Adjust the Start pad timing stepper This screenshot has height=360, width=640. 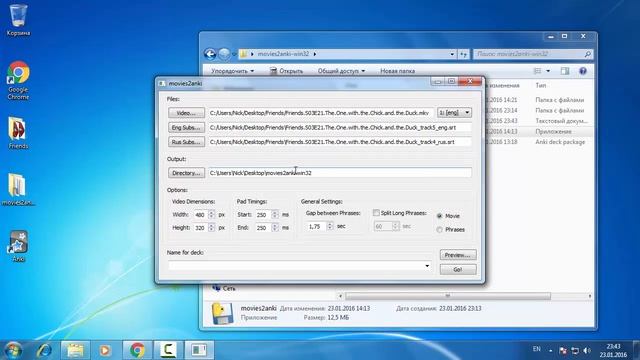[x=275, y=215]
